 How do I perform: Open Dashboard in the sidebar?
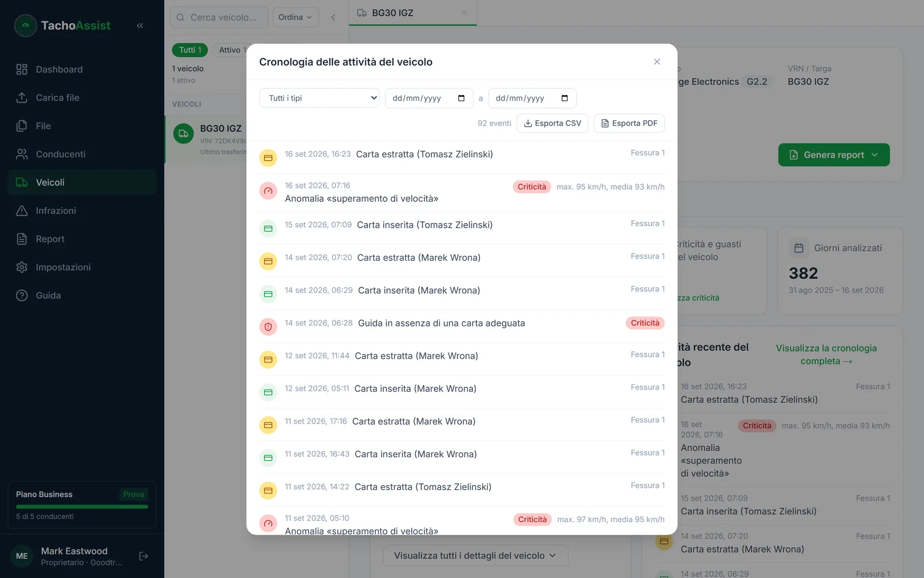[x=82, y=69]
